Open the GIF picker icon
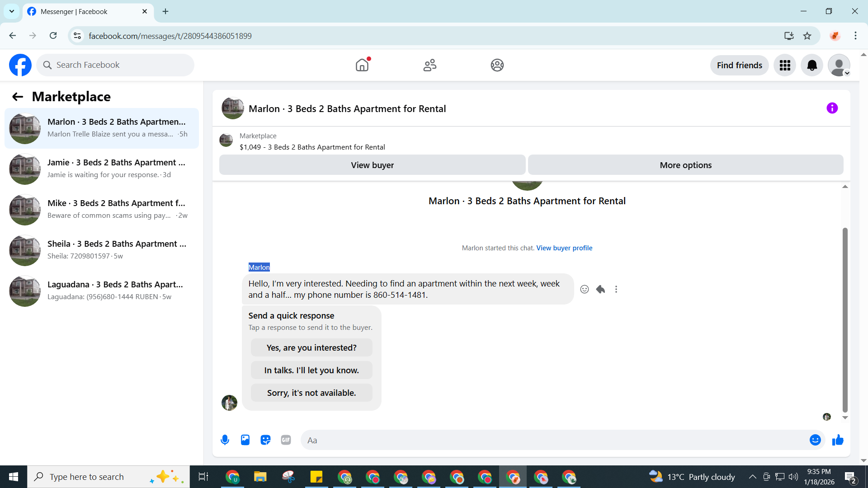Image resolution: width=868 pixels, height=488 pixels. pos(286,440)
